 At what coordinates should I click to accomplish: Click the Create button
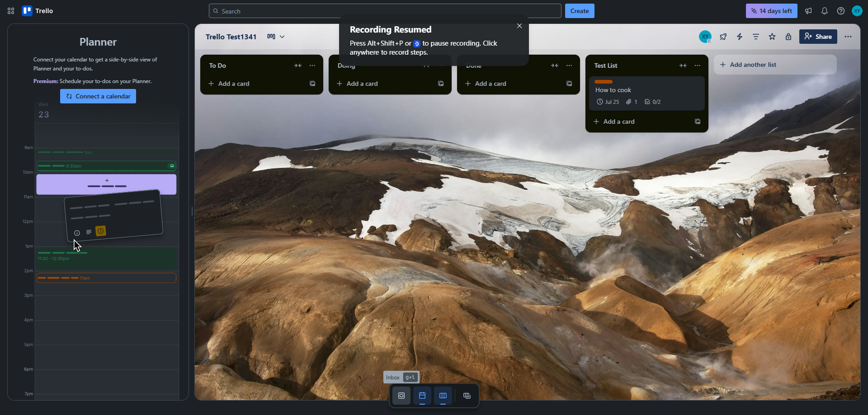pyautogui.click(x=580, y=11)
